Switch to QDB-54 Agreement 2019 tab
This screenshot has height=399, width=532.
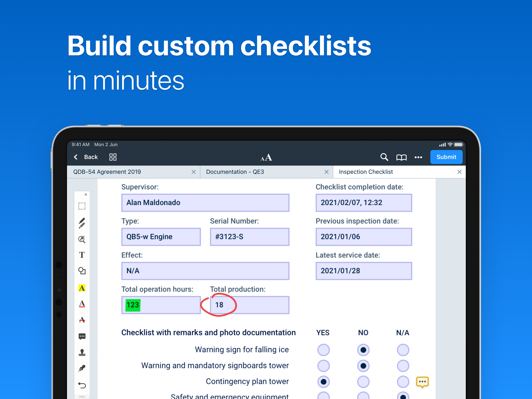pyautogui.click(x=107, y=172)
